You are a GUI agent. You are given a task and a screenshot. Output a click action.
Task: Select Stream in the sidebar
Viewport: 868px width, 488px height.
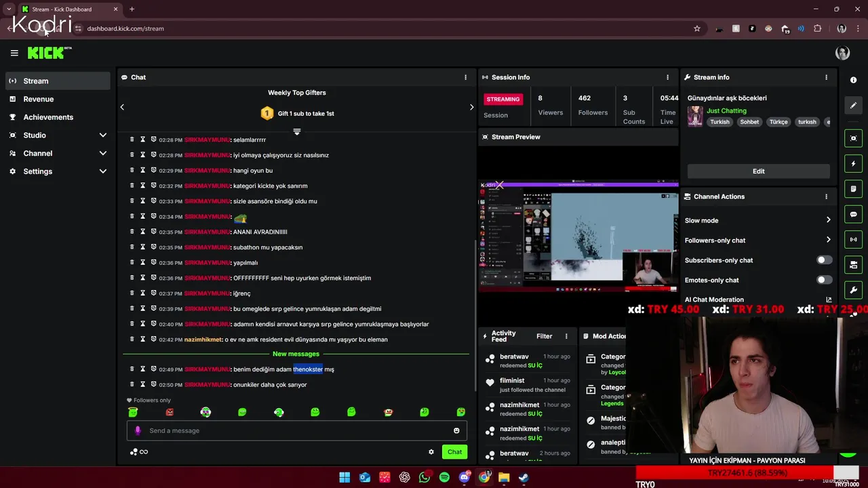click(x=58, y=81)
